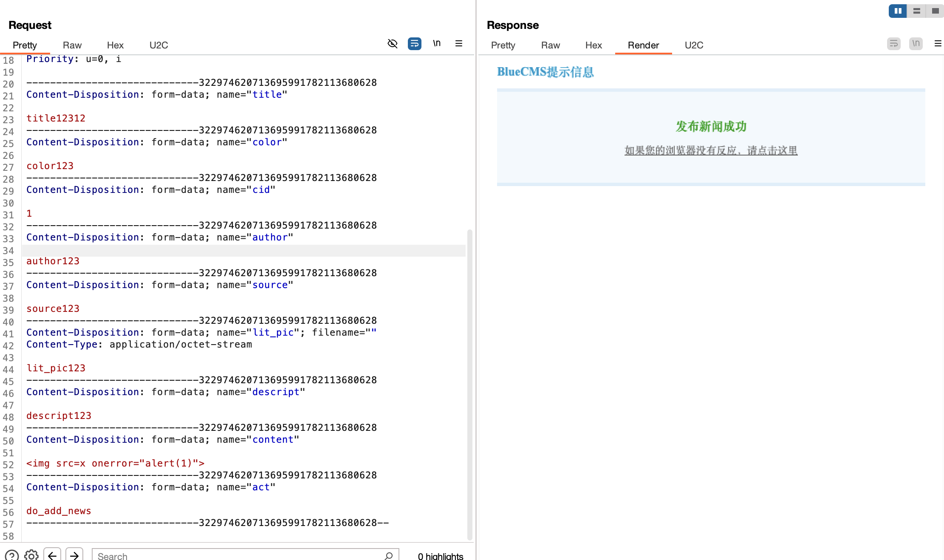Click the 0 highlights status text
The image size is (944, 560).
441,556
